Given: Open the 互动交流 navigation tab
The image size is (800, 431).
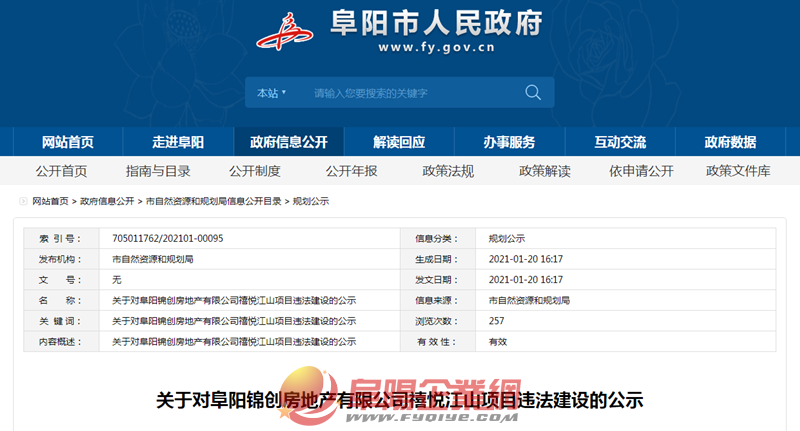Looking at the screenshot, I should 620,142.
